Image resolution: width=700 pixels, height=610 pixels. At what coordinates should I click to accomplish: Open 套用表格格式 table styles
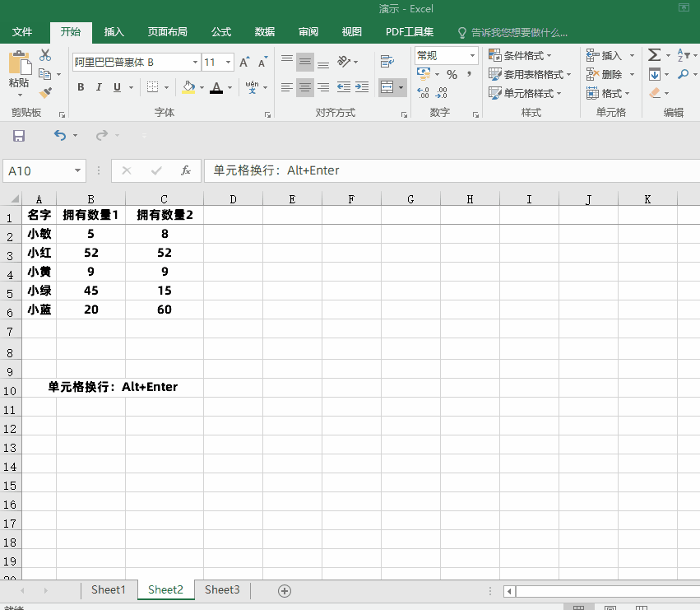pos(530,74)
